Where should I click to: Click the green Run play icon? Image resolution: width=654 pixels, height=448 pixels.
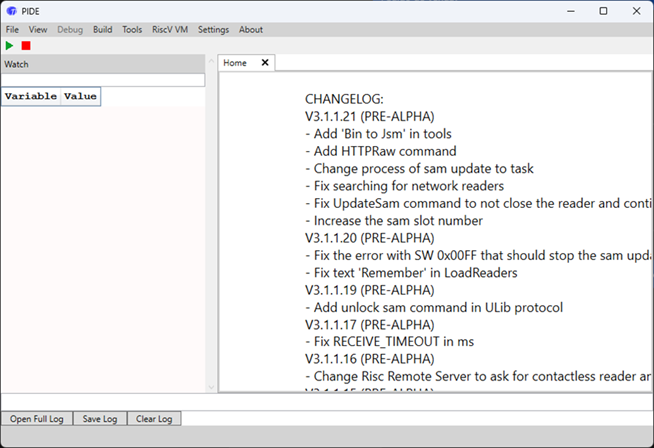click(x=9, y=45)
